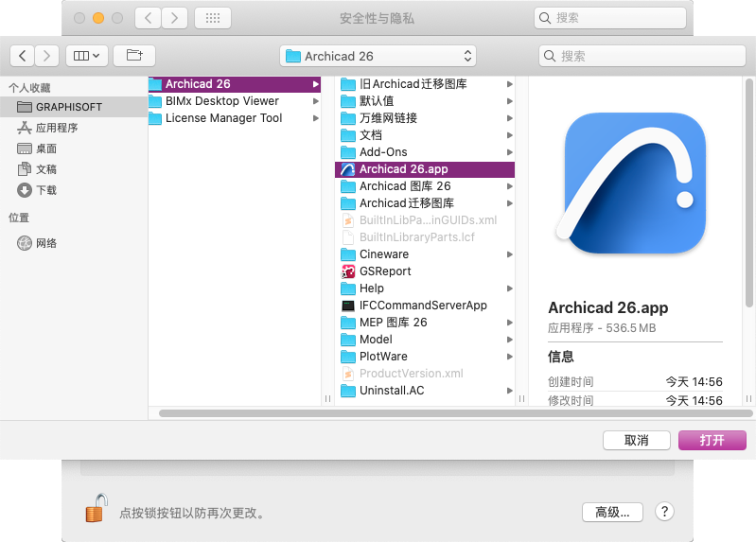
Task: Open the help question mark button
Action: [664, 512]
